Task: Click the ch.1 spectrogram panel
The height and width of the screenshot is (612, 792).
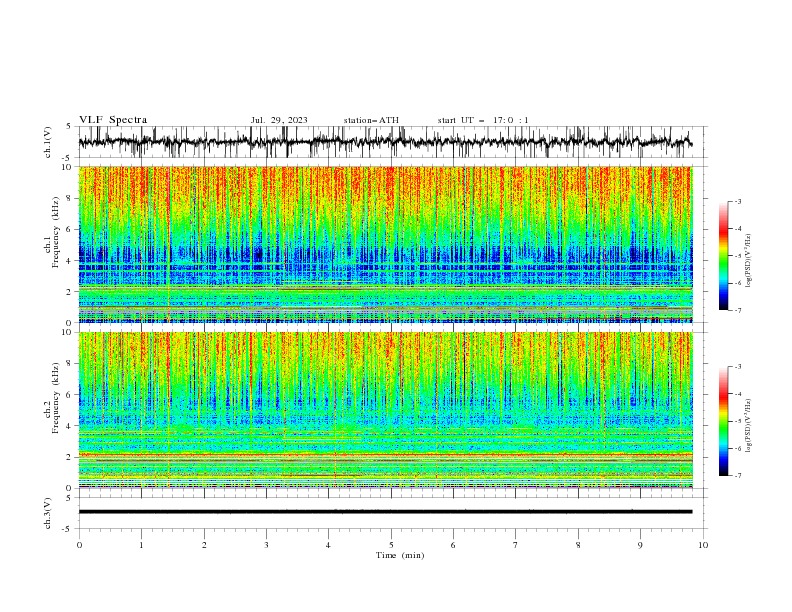Action: point(385,244)
